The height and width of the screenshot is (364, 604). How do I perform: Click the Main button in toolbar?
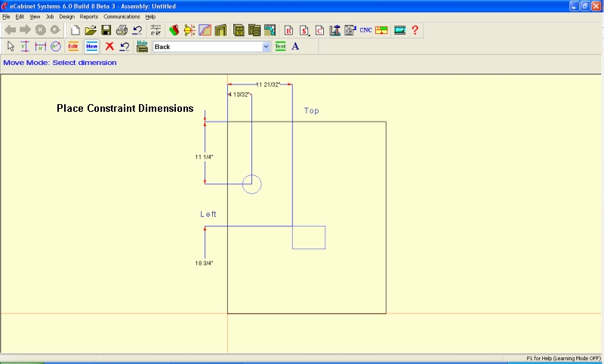click(x=142, y=47)
